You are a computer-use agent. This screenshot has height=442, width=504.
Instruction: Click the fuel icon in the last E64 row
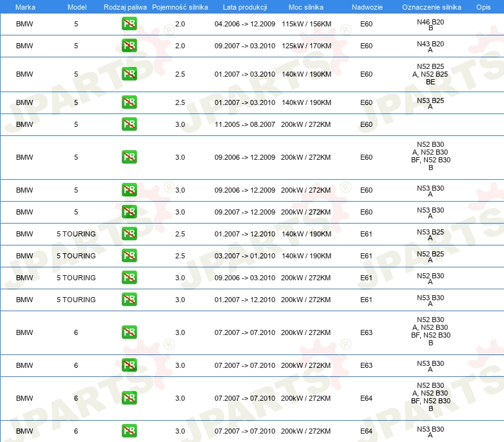pos(129,431)
